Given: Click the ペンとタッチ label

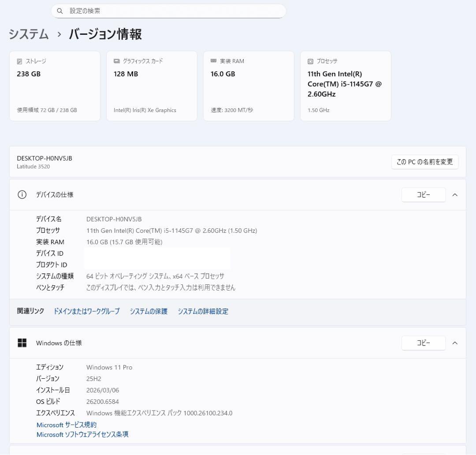Looking at the screenshot, I should 50,287.
